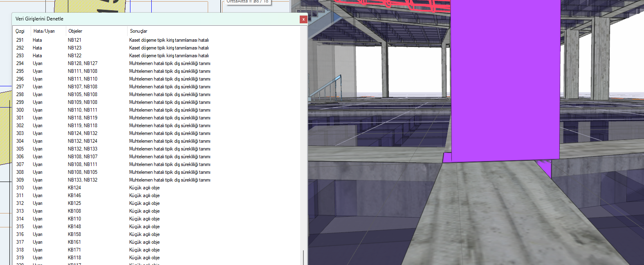Select row 313 with object KB108
The image size is (644, 265).
point(157,211)
